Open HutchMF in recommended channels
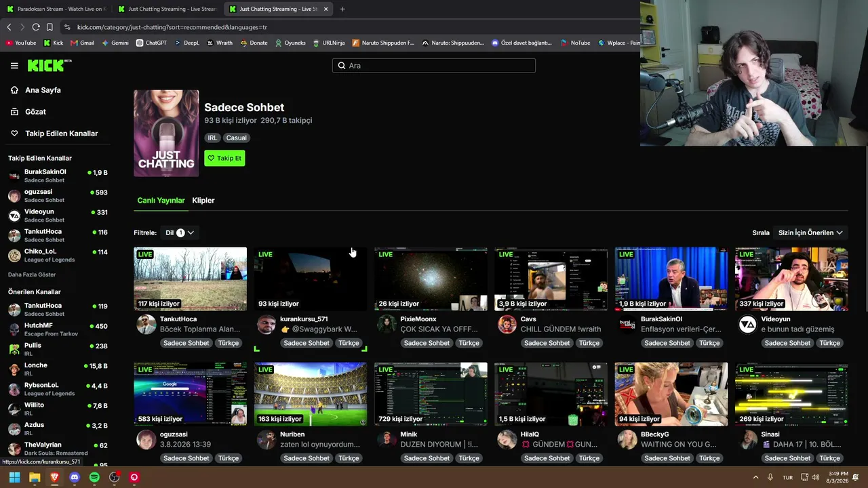Viewport: 868px width, 488px height. tap(58, 329)
